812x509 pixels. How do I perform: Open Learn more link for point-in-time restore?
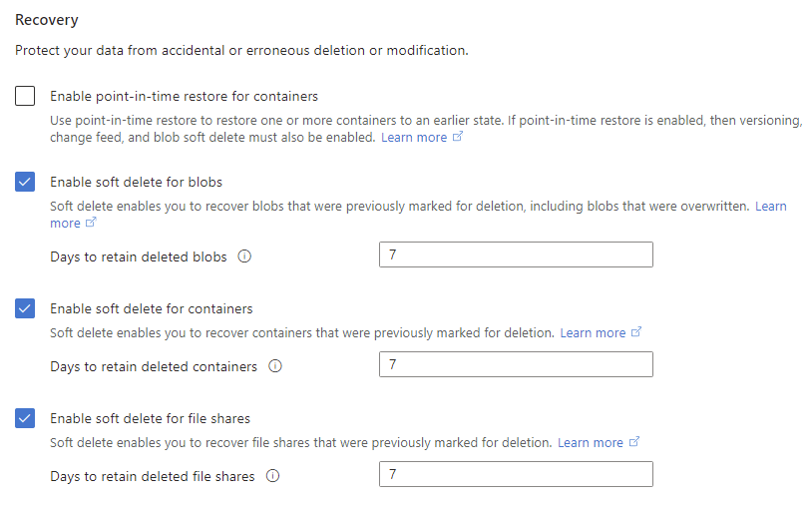pyautogui.click(x=414, y=138)
